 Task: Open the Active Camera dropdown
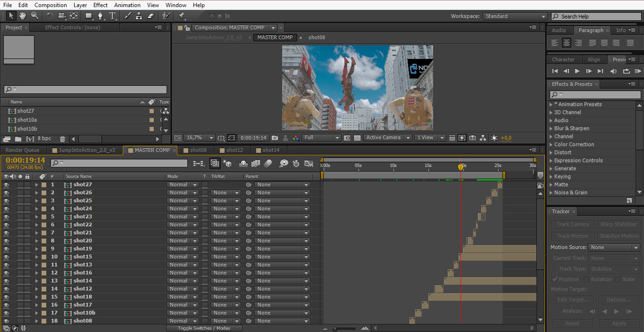coord(387,138)
